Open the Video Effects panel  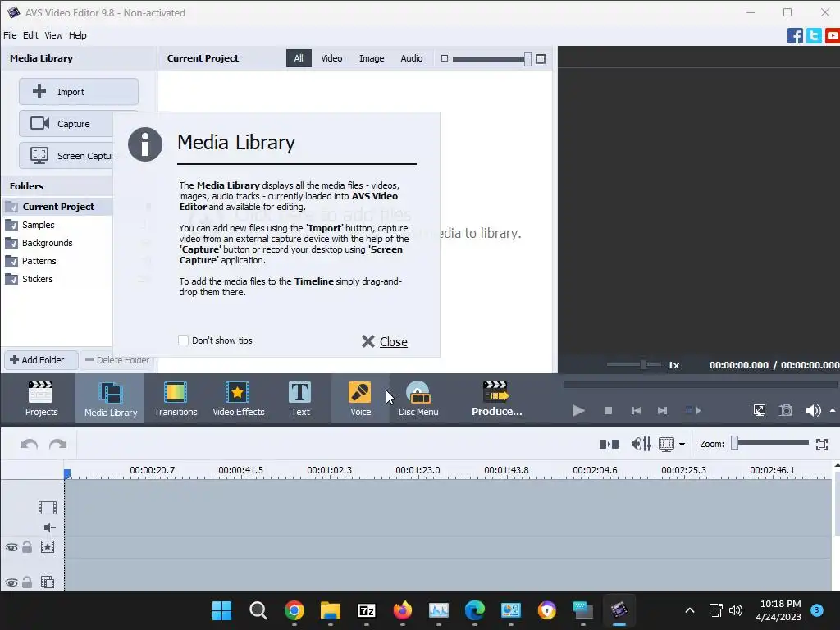tap(239, 399)
